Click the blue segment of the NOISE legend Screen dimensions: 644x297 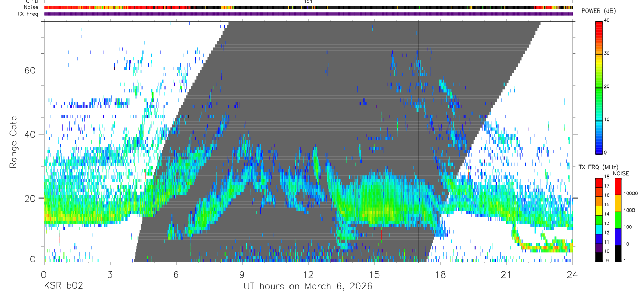pos(617,237)
